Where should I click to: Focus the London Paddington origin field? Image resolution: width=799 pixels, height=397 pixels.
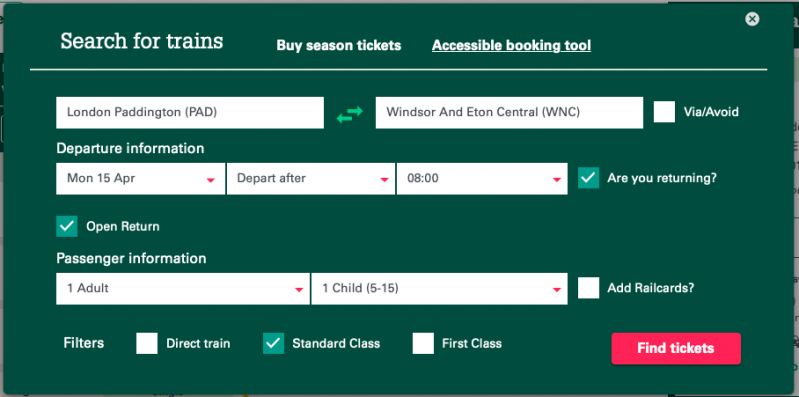tap(190, 113)
